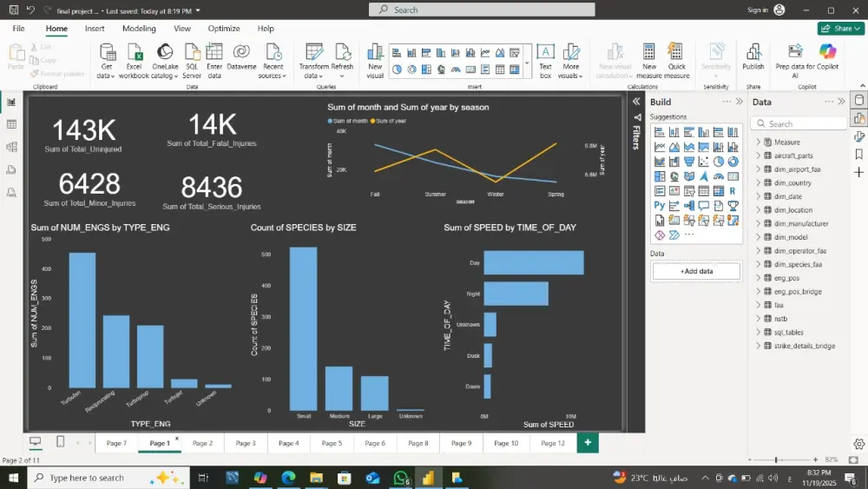The height and width of the screenshot is (489, 868).
Task: Insert a Text box
Action: coord(545,61)
